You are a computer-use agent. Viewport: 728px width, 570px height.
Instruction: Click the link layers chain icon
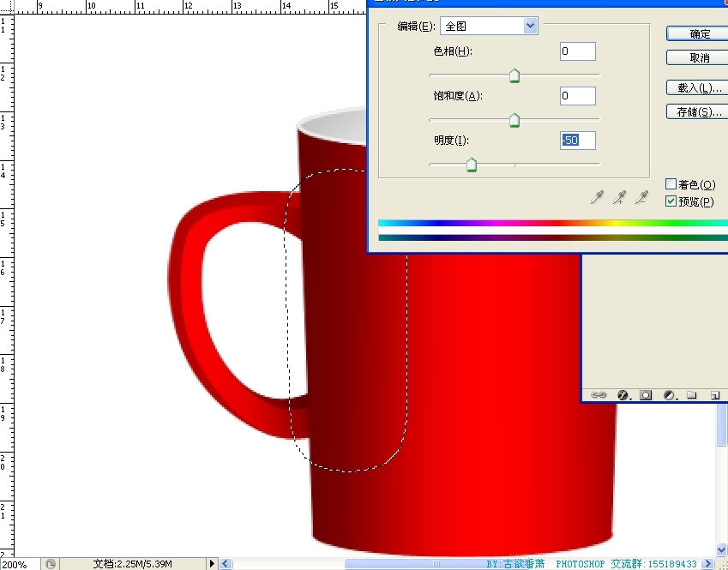[599, 395]
